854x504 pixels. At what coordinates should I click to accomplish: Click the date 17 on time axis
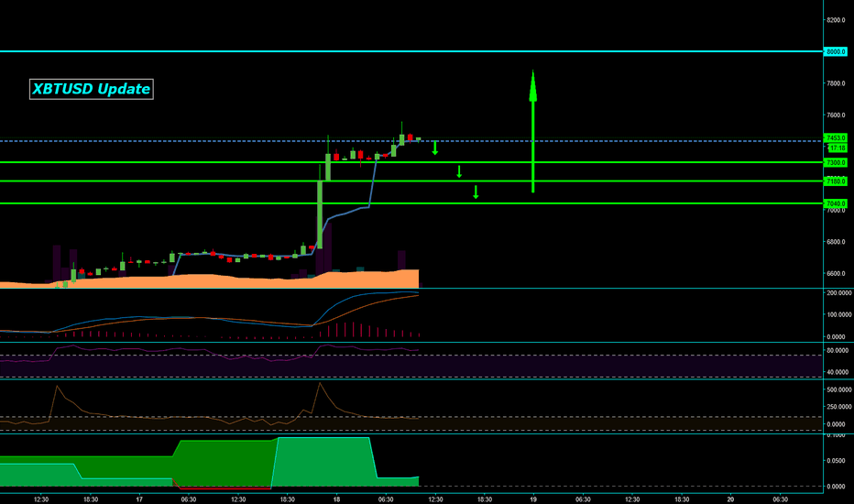pyautogui.click(x=139, y=499)
